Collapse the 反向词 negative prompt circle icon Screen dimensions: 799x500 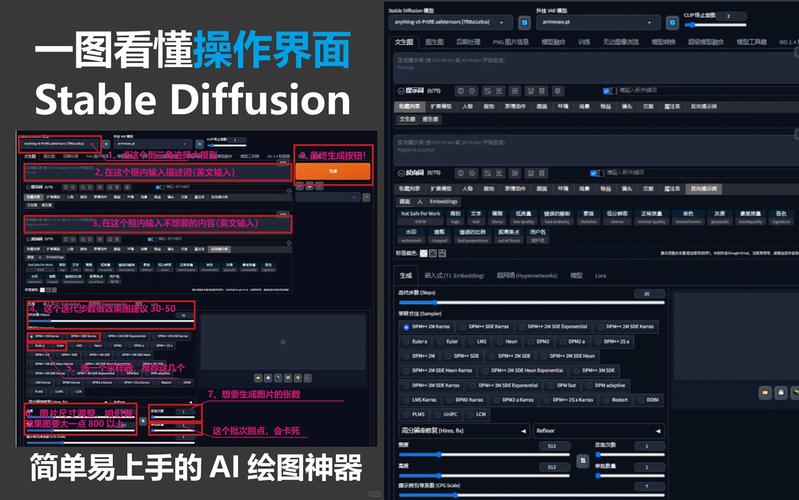[x=401, y=173]
